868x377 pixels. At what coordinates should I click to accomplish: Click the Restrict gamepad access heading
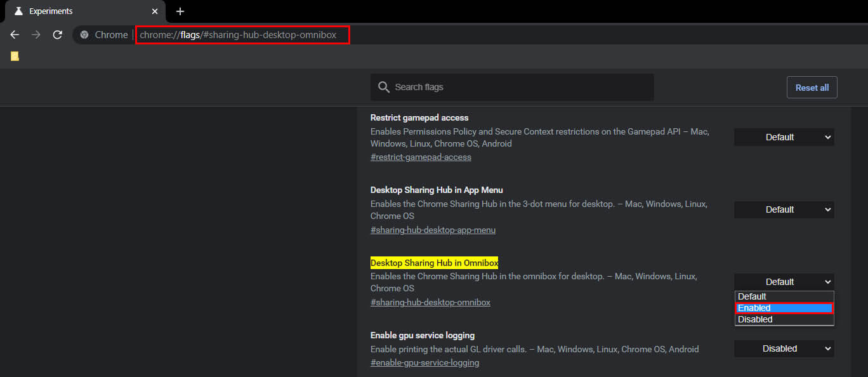419,117
